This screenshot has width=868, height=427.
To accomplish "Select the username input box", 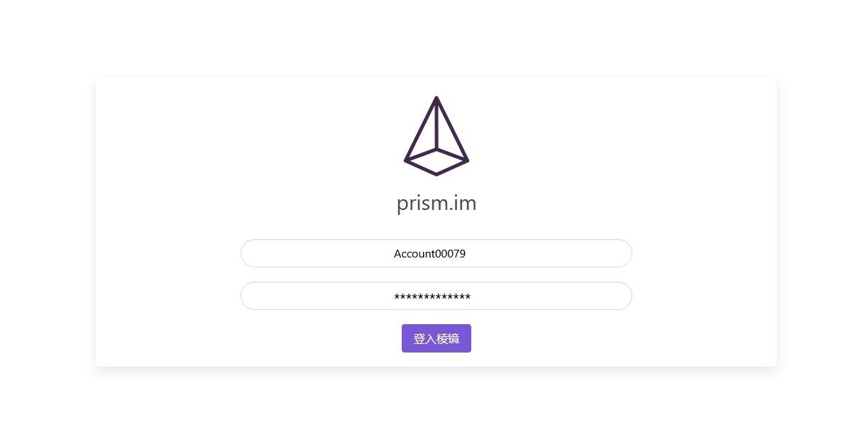I will 436,253.
